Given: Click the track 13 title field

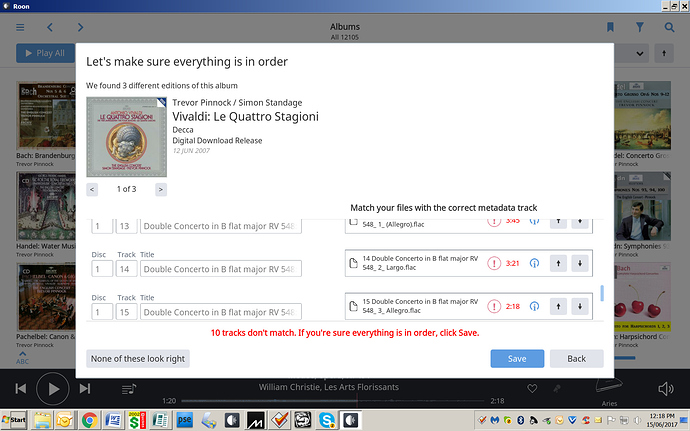Looking at the screenshot, I should (x=220, y=226).
